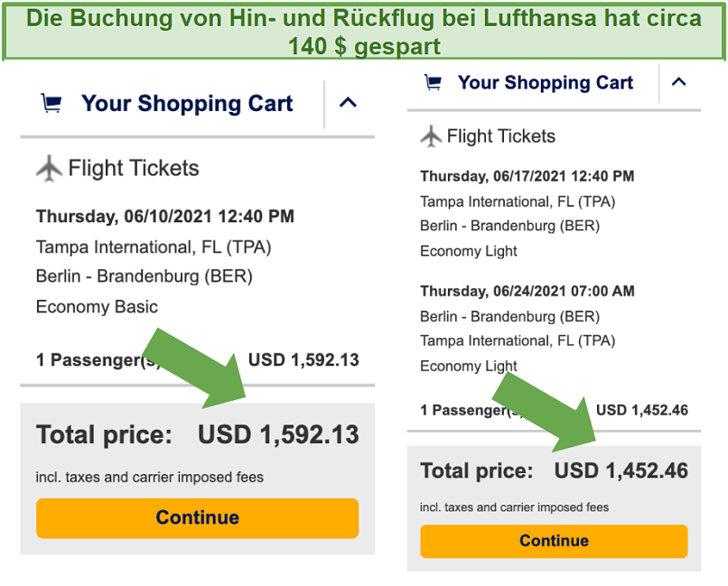Click Continue under total USD 1,452.46
Screen dimensions: 728x586
coord(554,541)
